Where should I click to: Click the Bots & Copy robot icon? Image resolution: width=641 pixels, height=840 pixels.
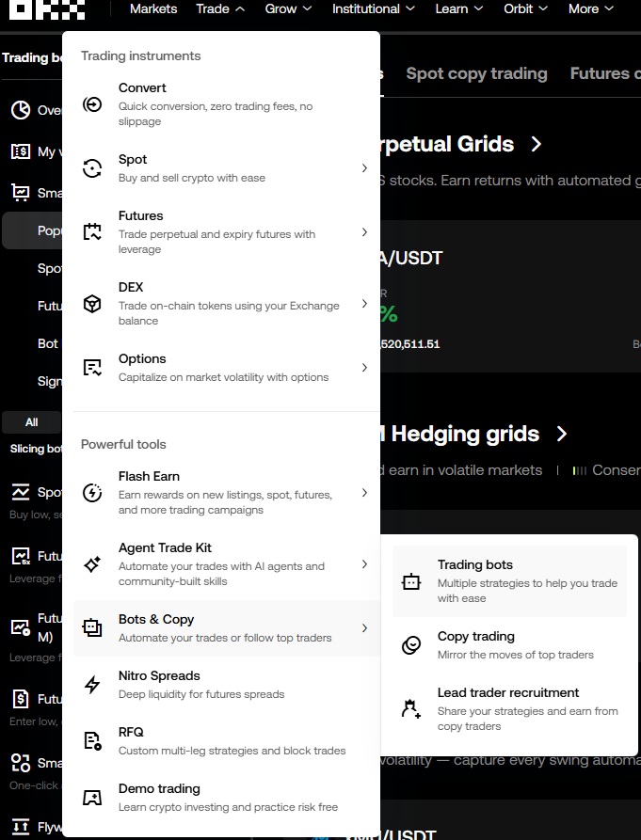tap(92, 627)
